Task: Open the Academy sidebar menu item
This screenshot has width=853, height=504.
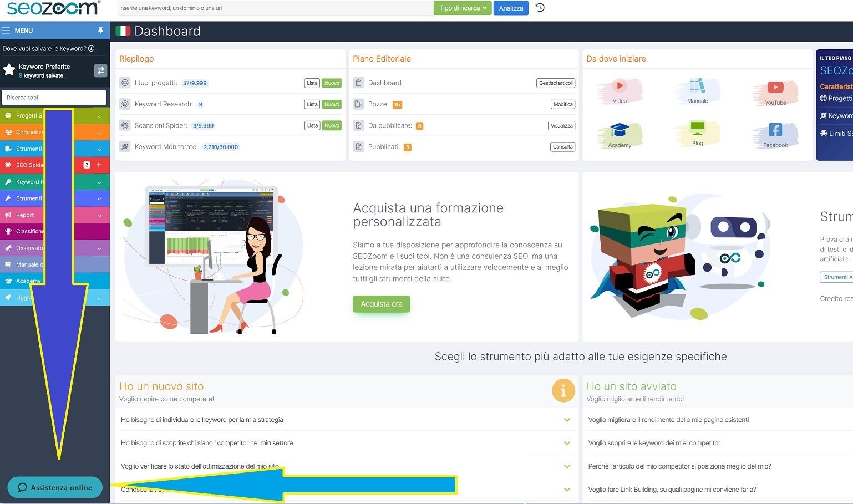Action: (55, 281)
